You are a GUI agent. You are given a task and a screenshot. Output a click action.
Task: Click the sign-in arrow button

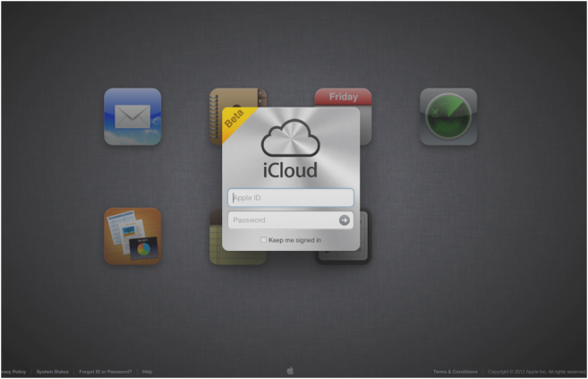point(345,220)
